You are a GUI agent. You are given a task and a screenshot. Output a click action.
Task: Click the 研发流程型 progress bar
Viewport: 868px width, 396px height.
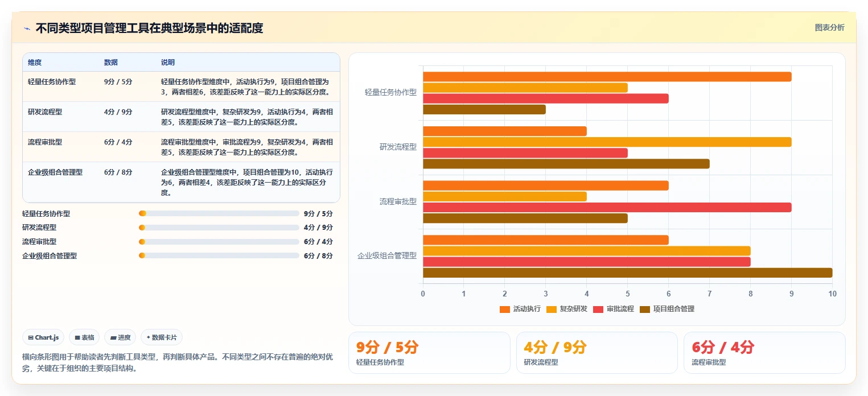pos(219,228)
